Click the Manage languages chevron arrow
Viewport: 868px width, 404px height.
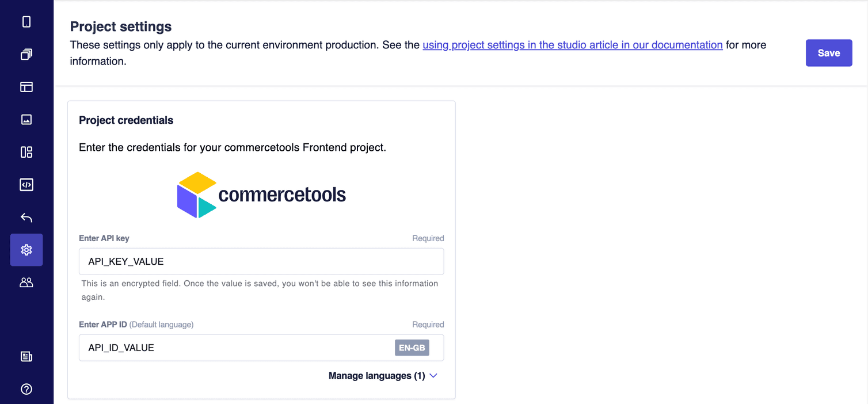point(433,375)
